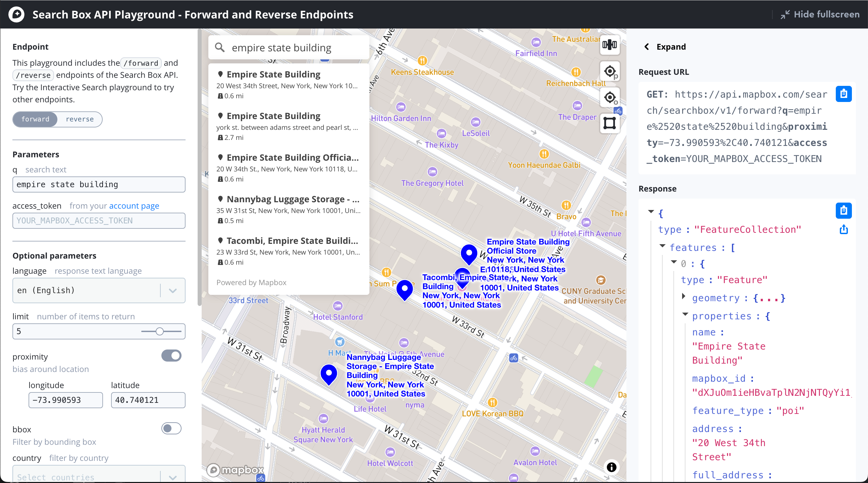Click the limit slider handle

click(159, 331)
